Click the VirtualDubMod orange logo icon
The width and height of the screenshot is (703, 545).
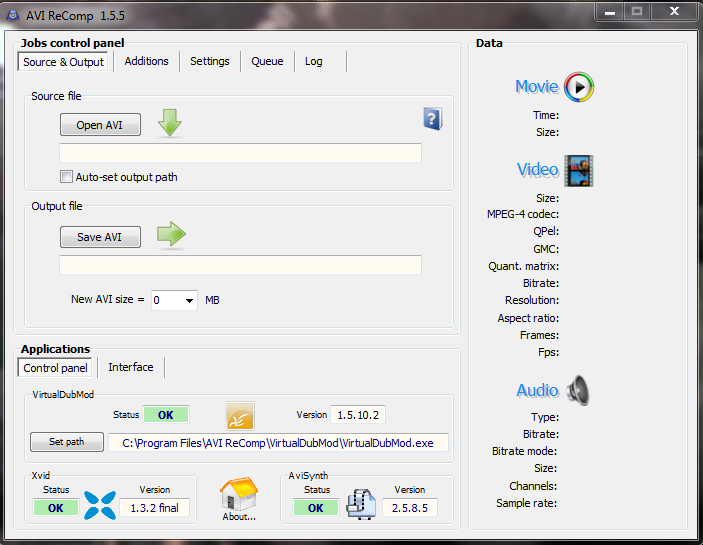[x=240, y=416]
